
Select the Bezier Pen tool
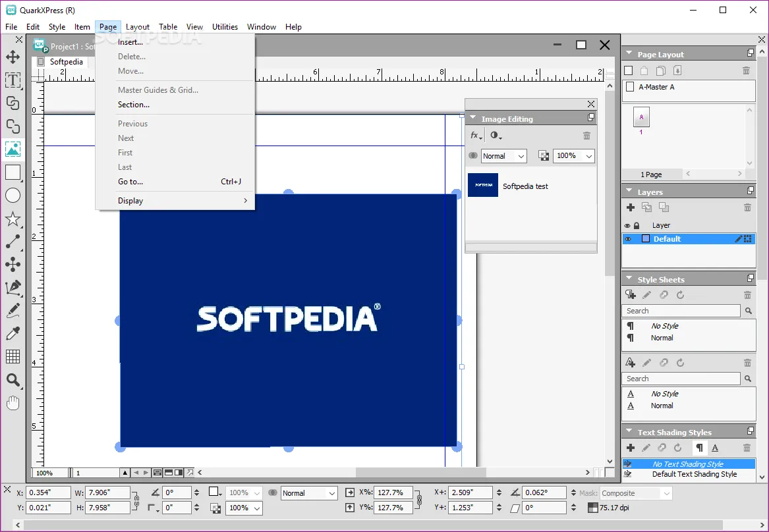tap(13, 288)
